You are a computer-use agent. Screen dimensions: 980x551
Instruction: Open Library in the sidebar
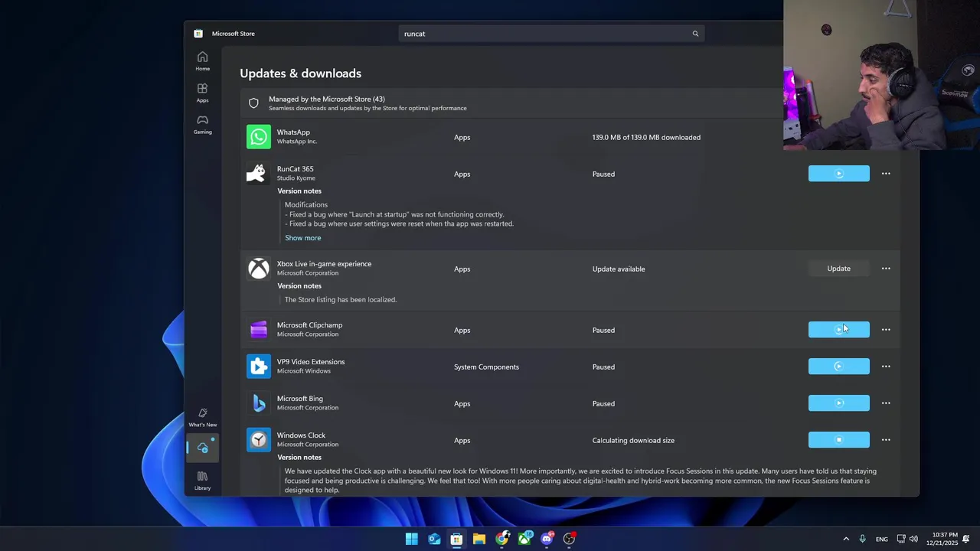pos(202,480)
